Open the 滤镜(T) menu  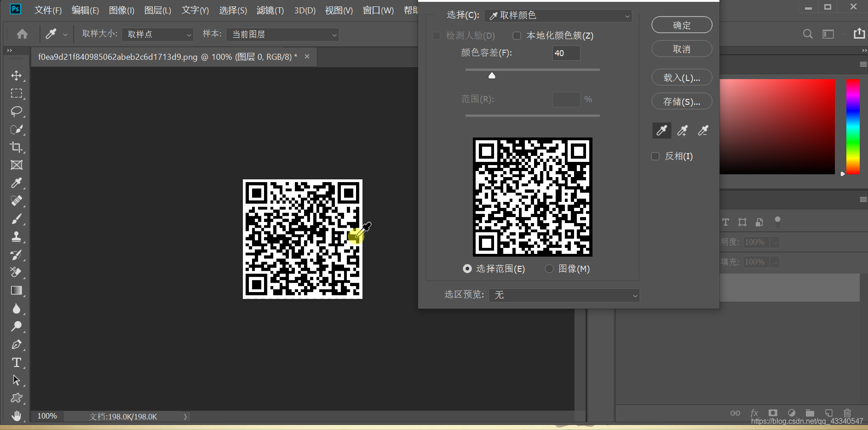point(270,10)
